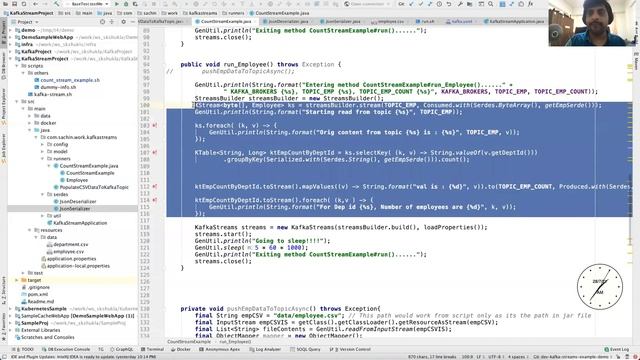The image size is (640, 360).
Task: Open Settings via the wrench icon
Action: click(x=460, y=4)
